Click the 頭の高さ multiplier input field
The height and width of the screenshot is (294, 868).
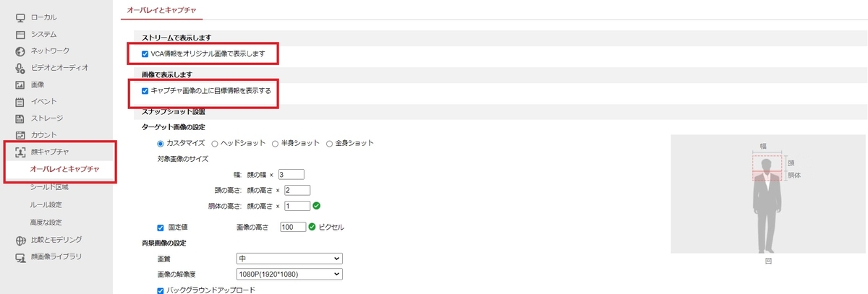click(x=297, y=190)
